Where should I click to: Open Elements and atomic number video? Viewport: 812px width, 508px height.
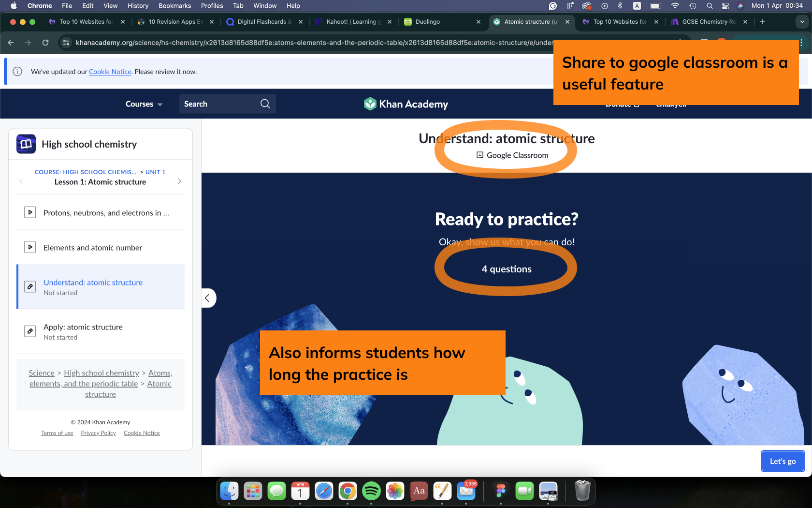click(x=101, y=248)
